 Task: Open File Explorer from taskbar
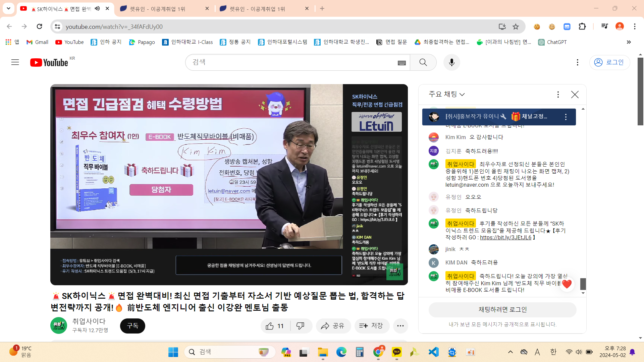point(323,352)
